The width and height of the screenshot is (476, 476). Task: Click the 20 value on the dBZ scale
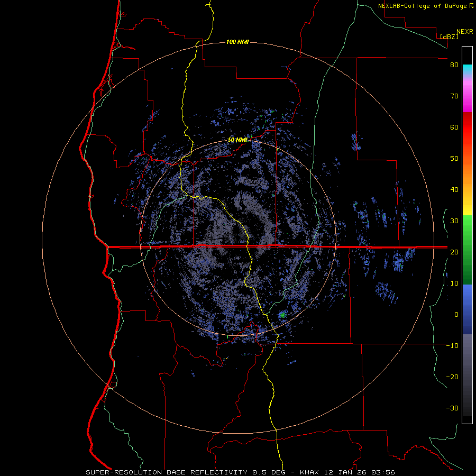(x=454, y=252)
